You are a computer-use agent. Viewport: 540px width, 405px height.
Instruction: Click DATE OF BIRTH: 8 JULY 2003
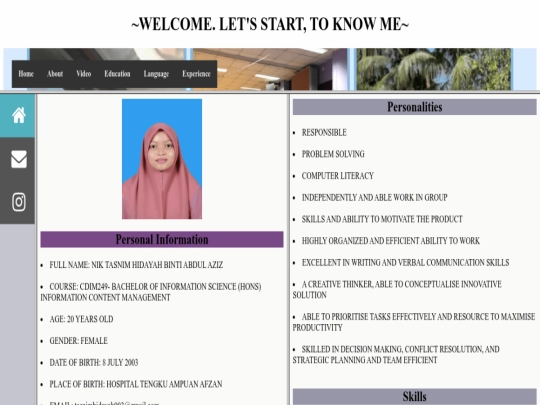tap(94, 363)
